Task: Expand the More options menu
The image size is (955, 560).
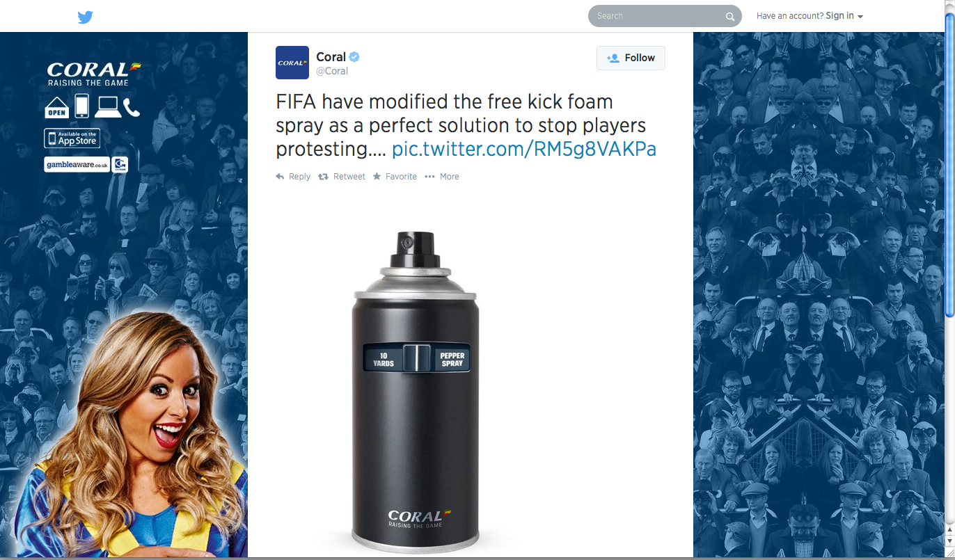Action: (x=442, y=177)
